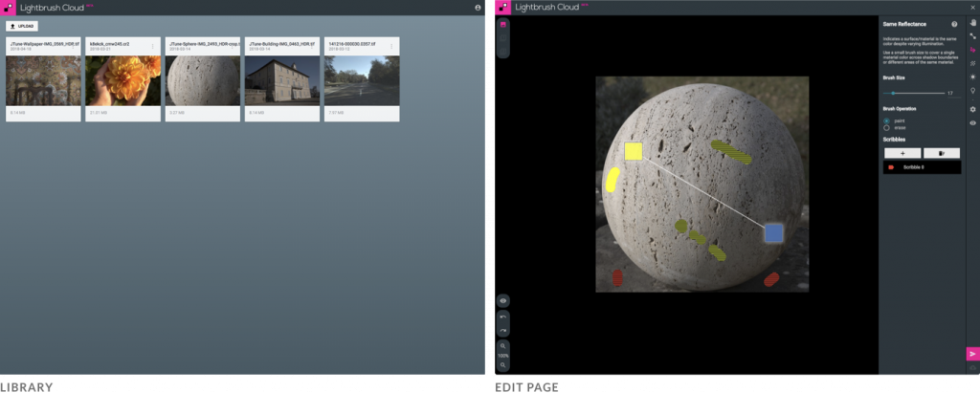Open options menu for the k8ekck_cmw245.cr2 card
The height and width of the screenshot is (393, 980).
[152, 46]
